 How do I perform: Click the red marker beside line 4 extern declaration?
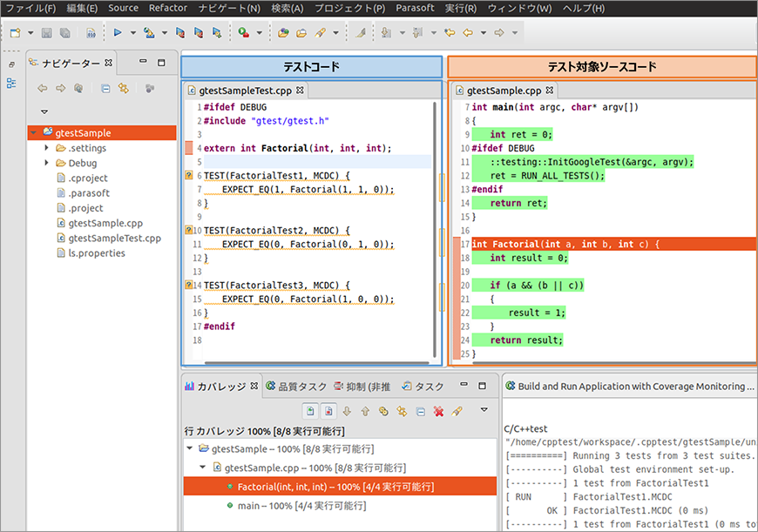[x=189, y=147]
